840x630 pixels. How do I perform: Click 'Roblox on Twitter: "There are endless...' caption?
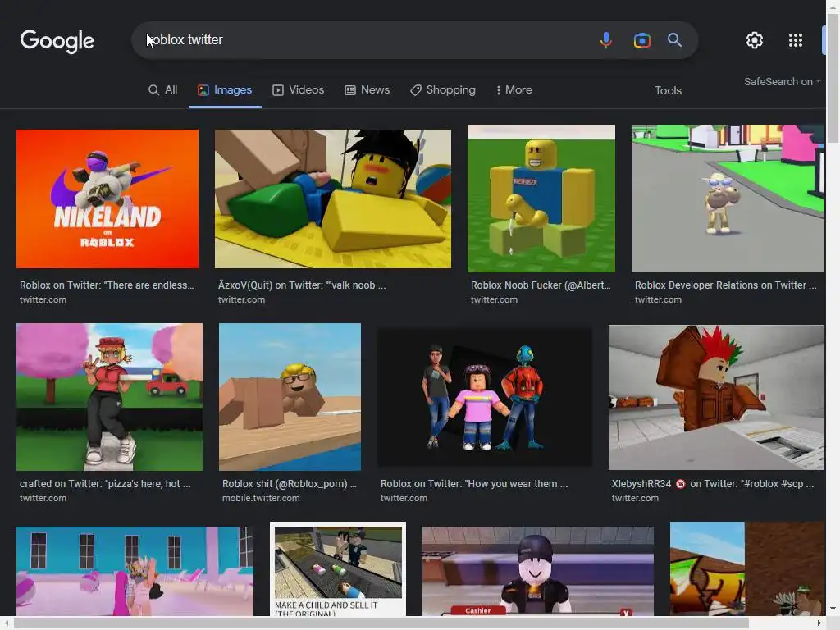pyautogui.click(x=107, y=285)
